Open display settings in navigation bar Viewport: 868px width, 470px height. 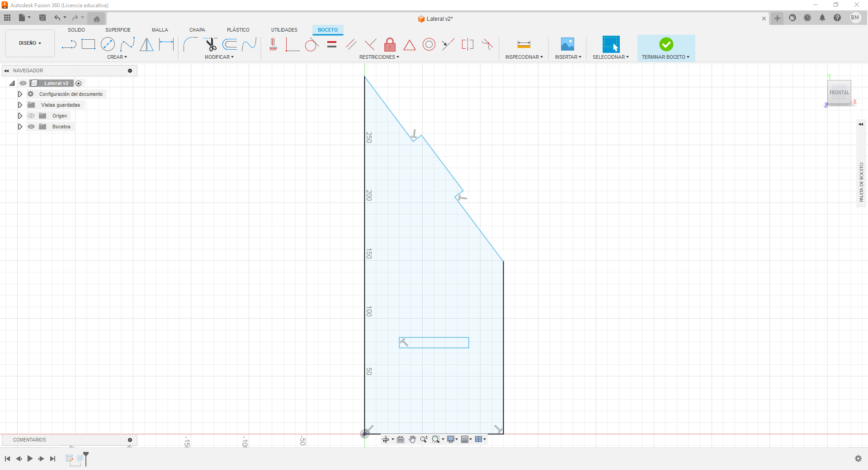coord(452,439)
